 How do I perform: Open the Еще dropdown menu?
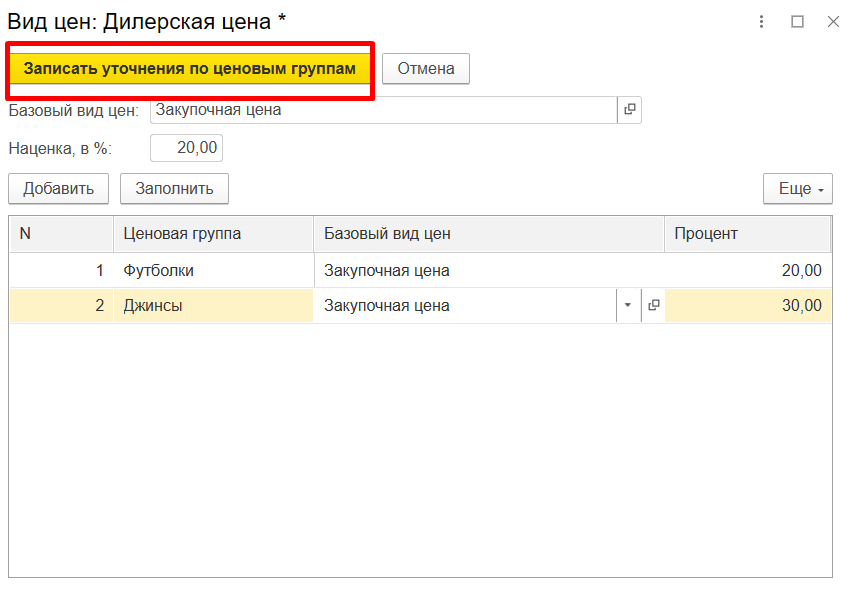coord(797,189)
